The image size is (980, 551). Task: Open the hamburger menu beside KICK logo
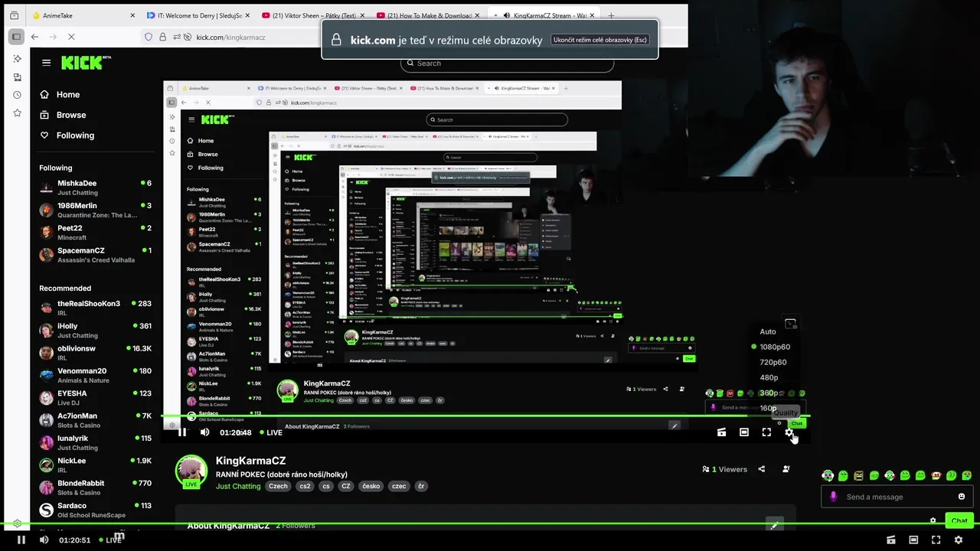point(47,63)
